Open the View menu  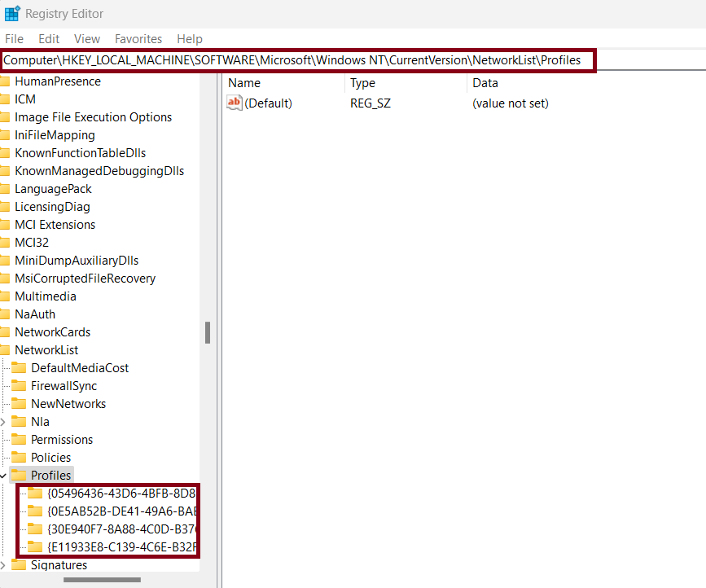(87, 39)
